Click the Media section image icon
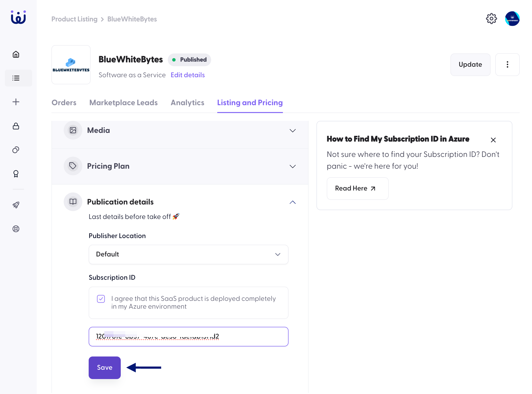This screenshot has width=532, height=394. pyautogui.click(x=73, y=130)
